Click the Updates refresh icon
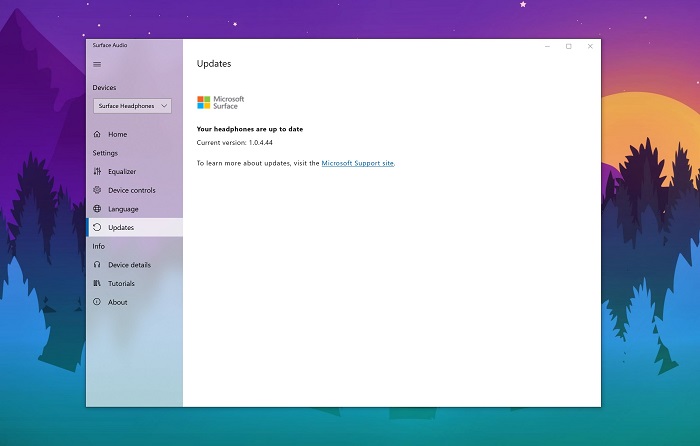Screen dimensions: 700x446 point(97,228)
